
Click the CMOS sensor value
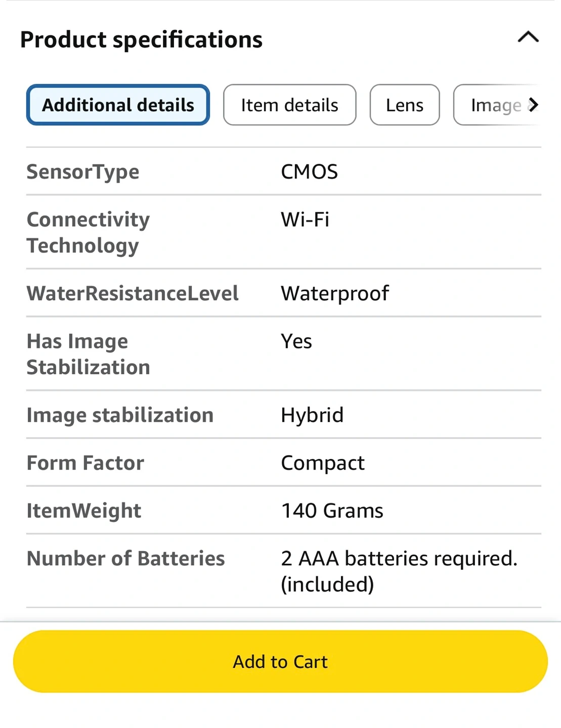click(x=309, y=172)
